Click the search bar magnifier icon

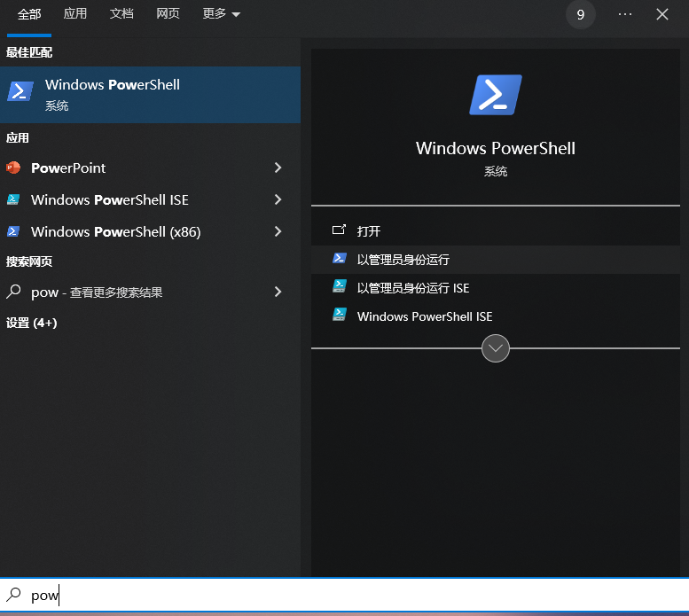[13, 594]
